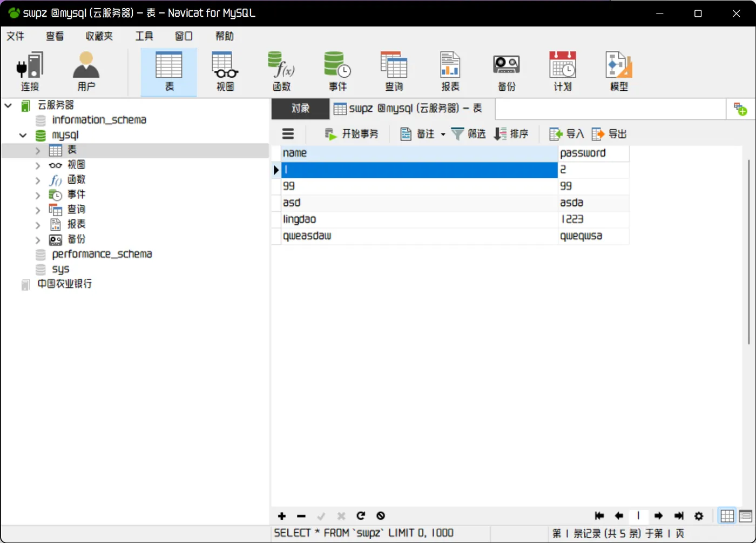The height and width of the screenshot is (543, 756).
Task: Open the 连接 connection tool
Action: click(x=30, y=72)
